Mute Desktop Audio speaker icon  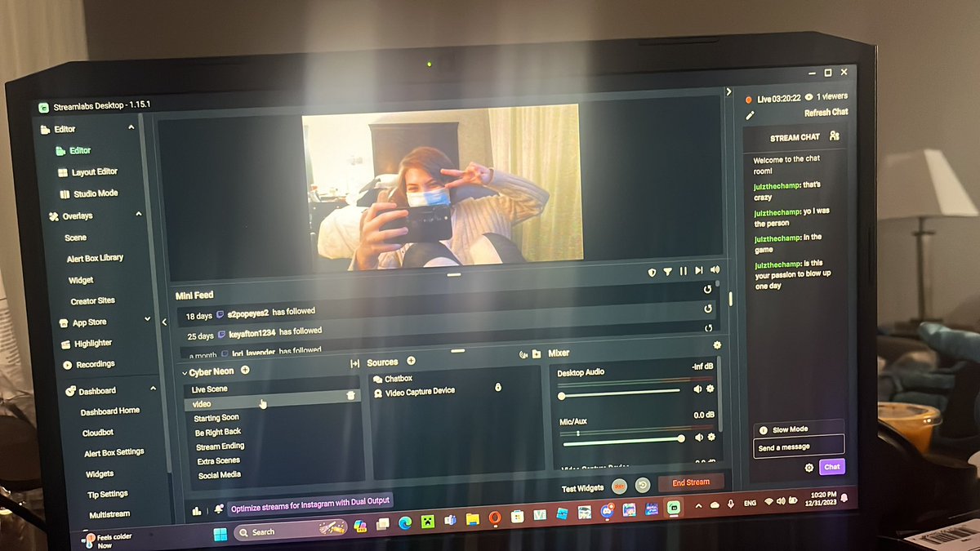[698, 389]
